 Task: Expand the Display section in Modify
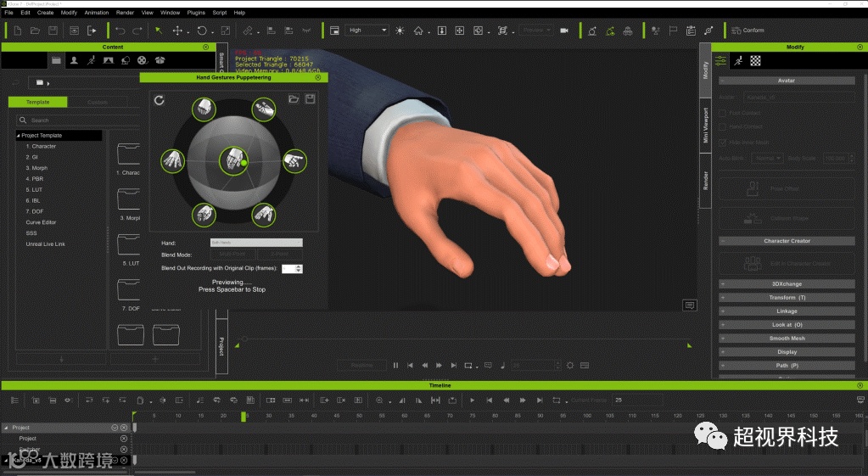point(787,352)
